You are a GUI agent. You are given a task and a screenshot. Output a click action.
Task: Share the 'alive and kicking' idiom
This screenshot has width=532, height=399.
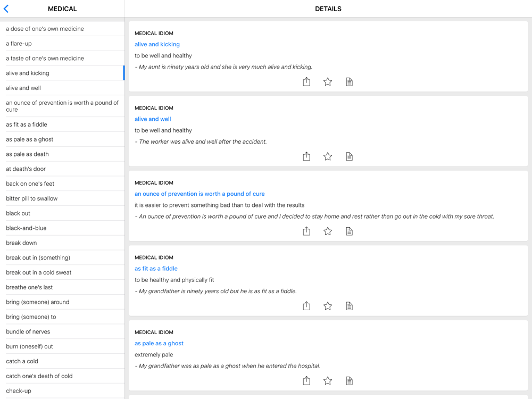[x=306, y=81]
